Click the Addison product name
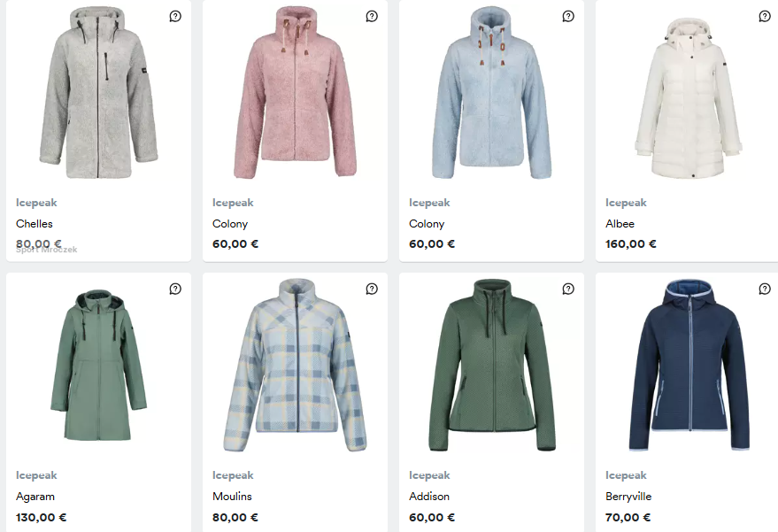The image size is (778, 532). (429, 497)
